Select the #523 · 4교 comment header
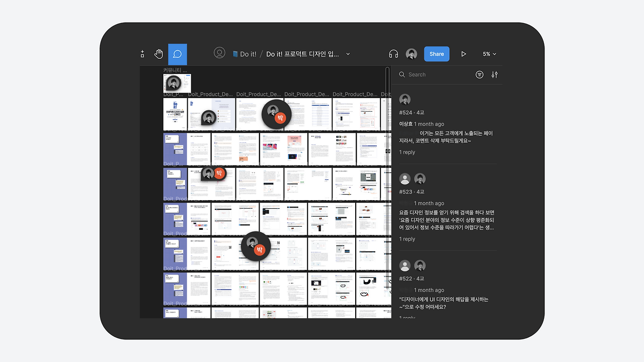 (412, 192)
